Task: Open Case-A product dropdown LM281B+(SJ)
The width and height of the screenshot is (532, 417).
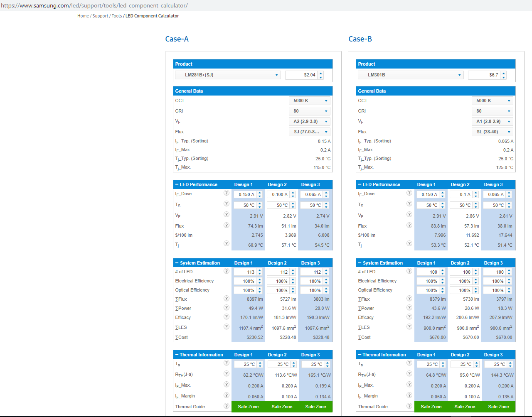Action: coord(228,75)
